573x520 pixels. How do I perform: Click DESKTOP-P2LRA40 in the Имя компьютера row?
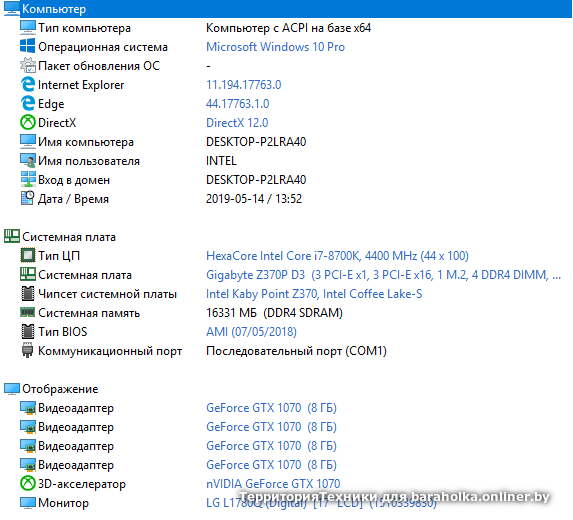pos(256,142)
